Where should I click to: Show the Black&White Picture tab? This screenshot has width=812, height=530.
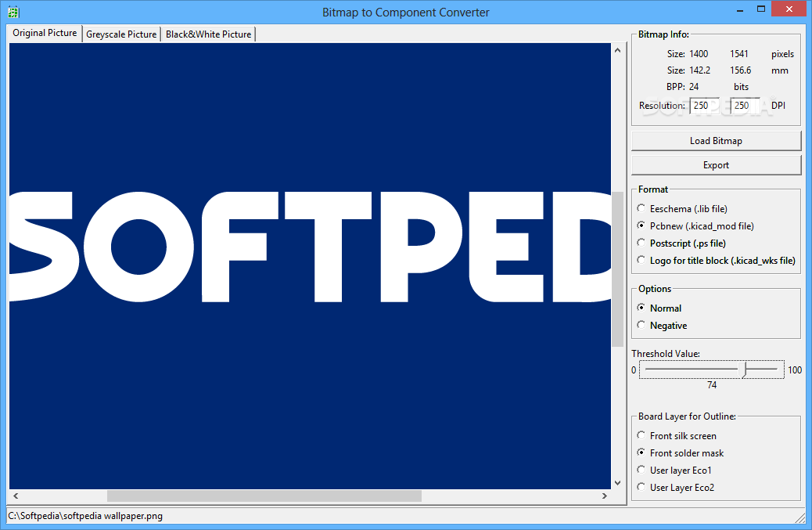click(208, 34)
